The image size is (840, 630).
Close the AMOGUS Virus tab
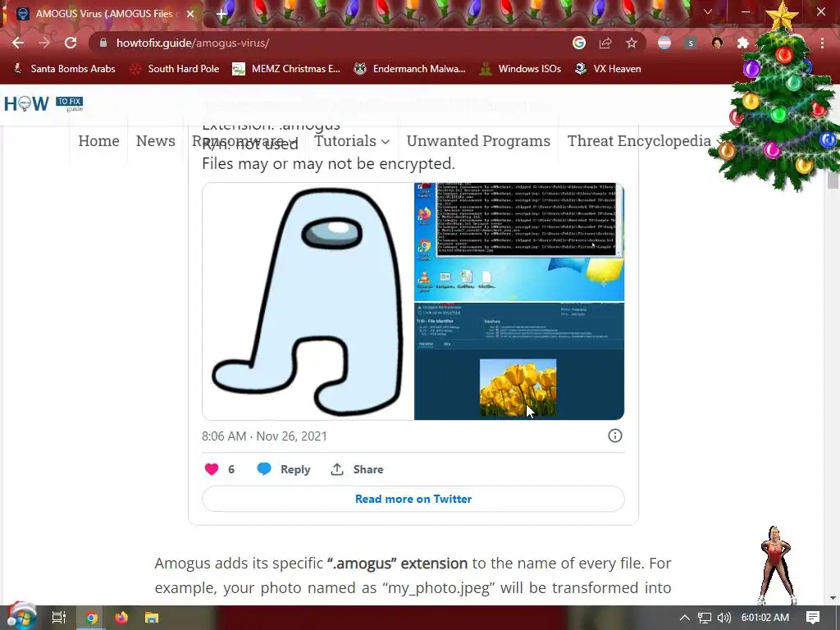coord(190,14)
